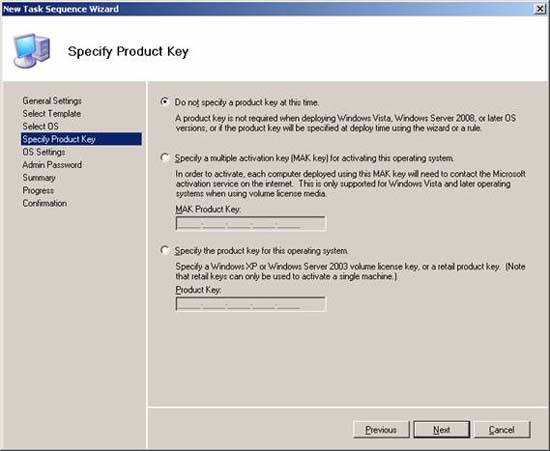Jump to the Select OS step

coord(40,126)
